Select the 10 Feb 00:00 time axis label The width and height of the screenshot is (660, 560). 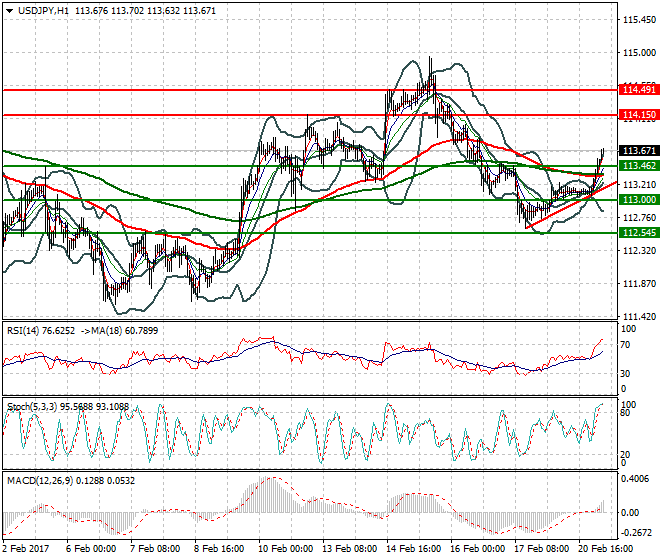click(285, 549)
